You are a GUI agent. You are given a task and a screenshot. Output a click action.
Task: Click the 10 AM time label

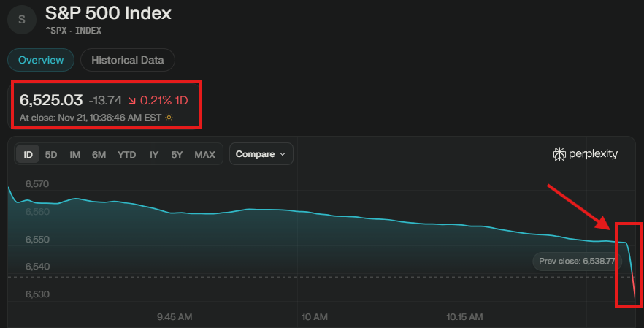[x=315, y=317]
